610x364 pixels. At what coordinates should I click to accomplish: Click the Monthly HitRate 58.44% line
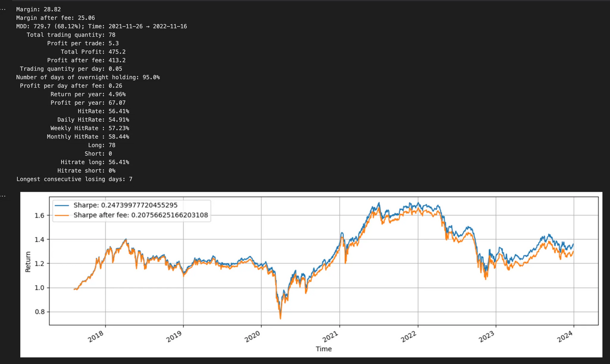click(x=88, y=136)
